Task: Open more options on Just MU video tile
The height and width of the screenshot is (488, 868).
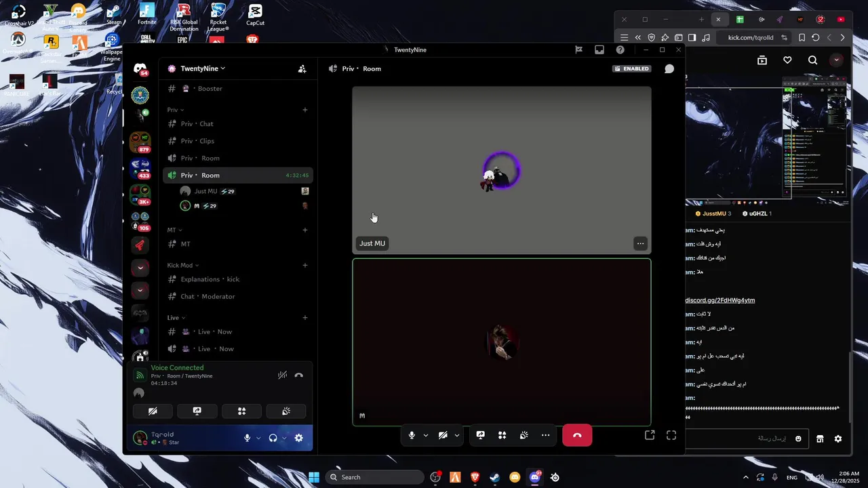Action: pos(640,243)
